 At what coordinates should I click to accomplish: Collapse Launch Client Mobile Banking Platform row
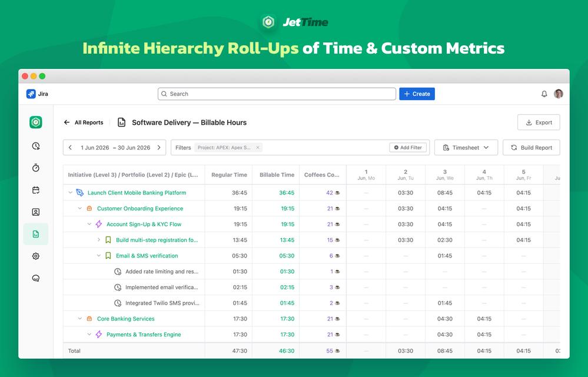click(x=70, y=193)
